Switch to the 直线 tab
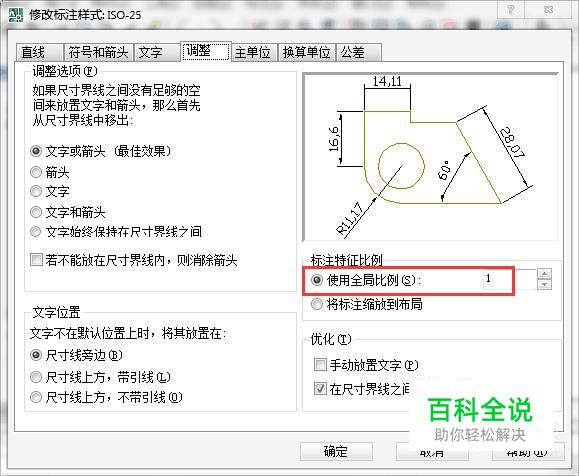The height and width of the screenshot is (476, 579). coord(40,52)
